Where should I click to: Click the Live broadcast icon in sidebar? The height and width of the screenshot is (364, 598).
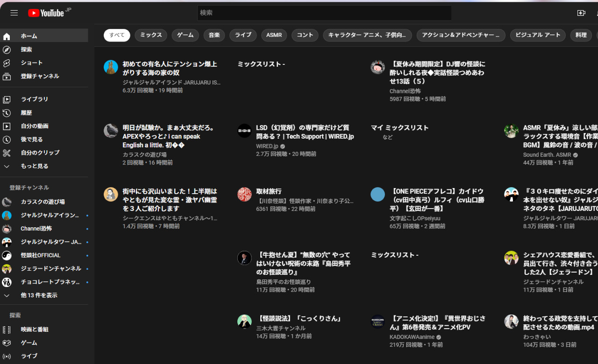(7, 356)
